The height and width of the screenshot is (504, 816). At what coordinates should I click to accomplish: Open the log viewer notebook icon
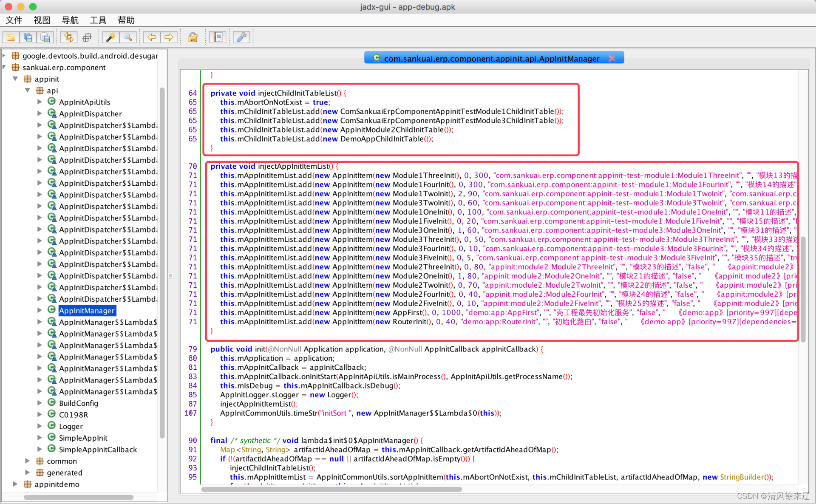218,37
